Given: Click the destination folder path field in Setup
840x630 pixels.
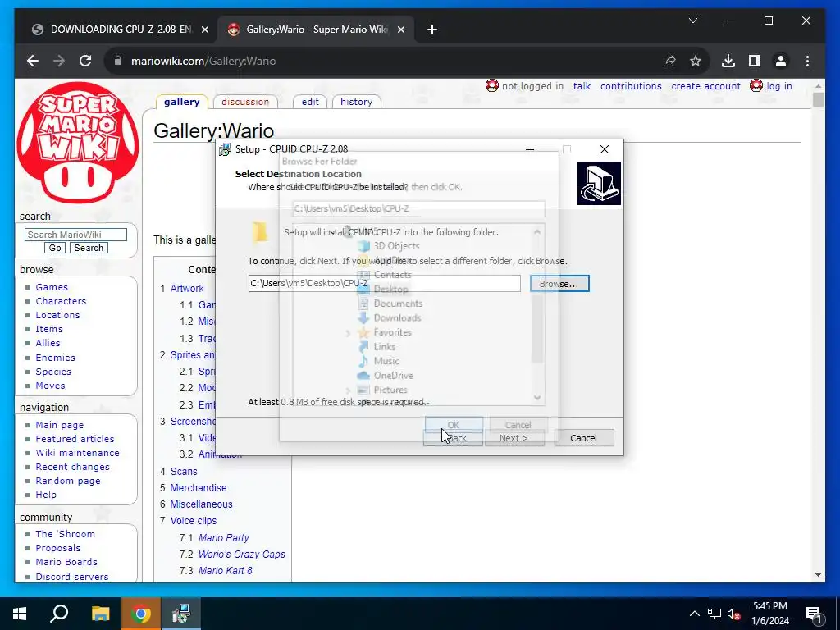Looking at the screenshot, I should 384,283.
